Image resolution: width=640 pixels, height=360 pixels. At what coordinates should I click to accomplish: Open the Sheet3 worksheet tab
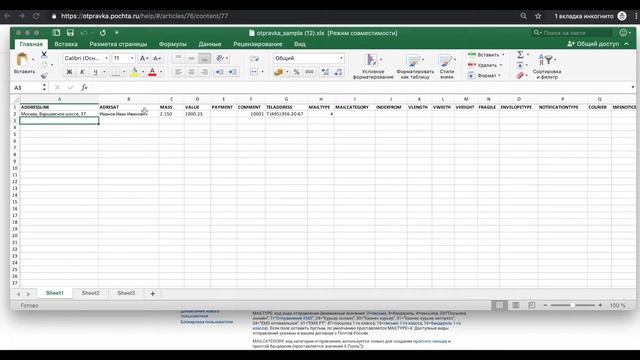126,293
